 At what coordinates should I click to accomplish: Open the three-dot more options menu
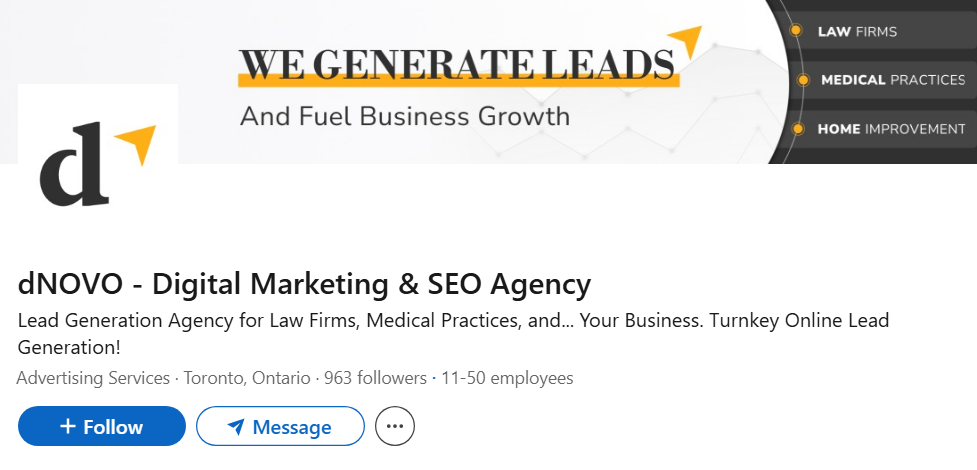point(395,427)
